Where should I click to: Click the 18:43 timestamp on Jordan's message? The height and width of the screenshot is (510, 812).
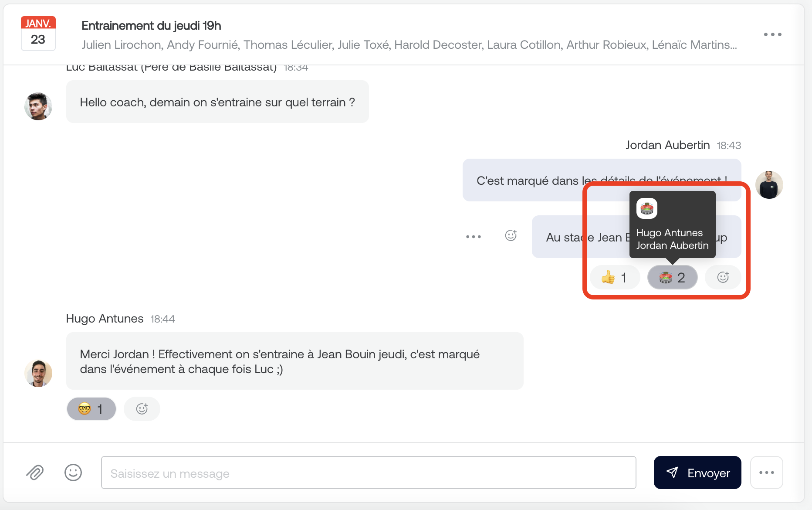(729, 146)
